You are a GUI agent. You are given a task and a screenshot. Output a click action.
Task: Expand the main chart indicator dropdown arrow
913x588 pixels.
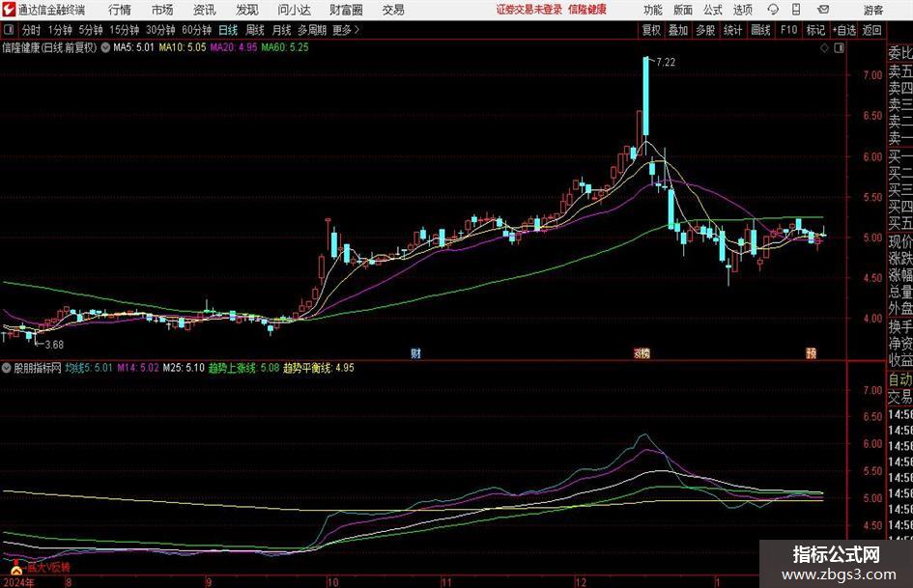pyautogui.click(x=105, y=47)
